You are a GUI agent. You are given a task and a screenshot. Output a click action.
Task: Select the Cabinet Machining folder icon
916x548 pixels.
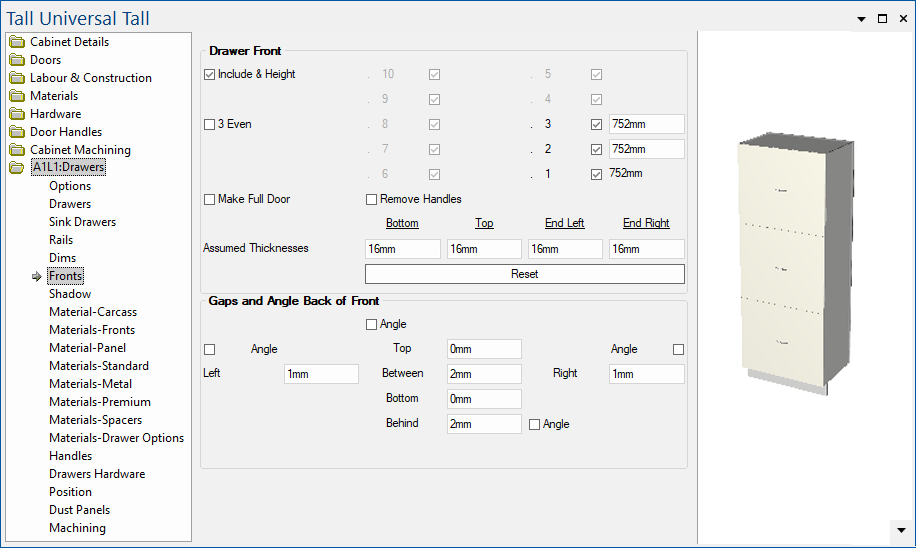click(17, 150)
